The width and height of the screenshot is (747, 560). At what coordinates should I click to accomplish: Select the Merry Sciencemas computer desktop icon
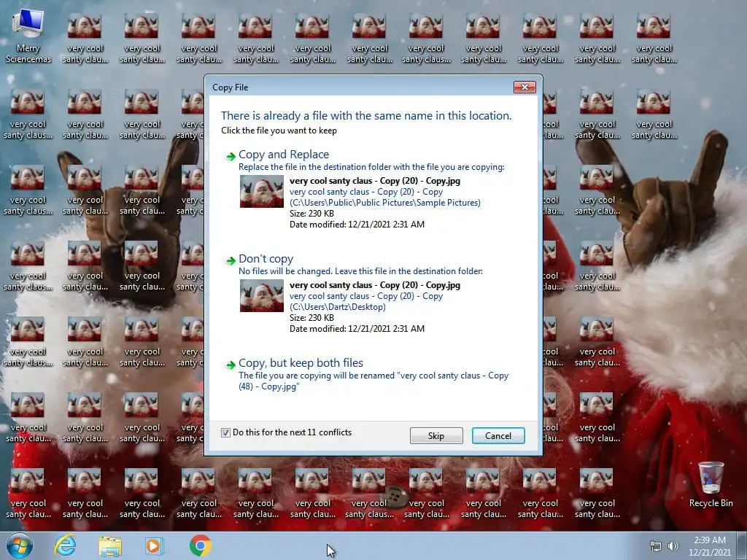click(28, 36)
